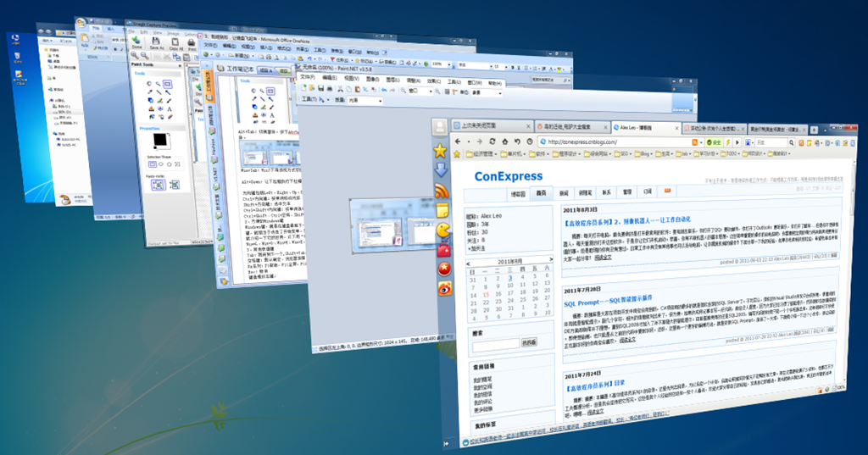
Task: Choose the ellipse selection shape in Snagit
Action: click(160, 164)
